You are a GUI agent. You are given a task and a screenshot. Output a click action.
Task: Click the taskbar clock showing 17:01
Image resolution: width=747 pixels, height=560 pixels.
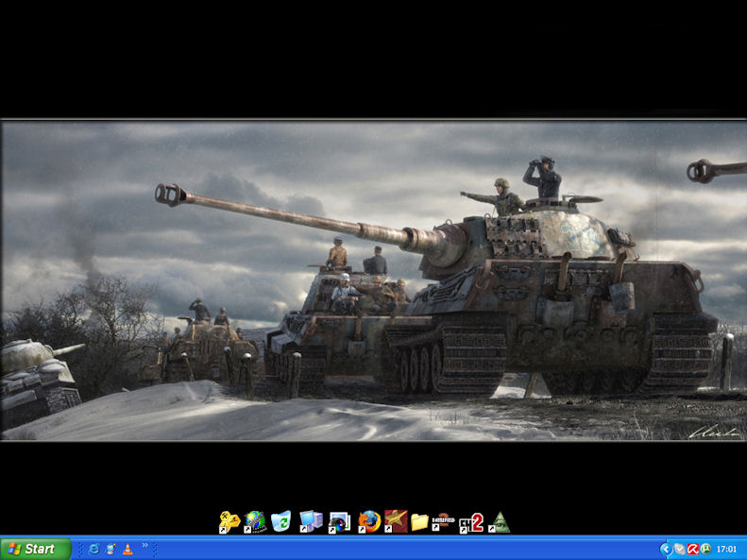[726, 550]
